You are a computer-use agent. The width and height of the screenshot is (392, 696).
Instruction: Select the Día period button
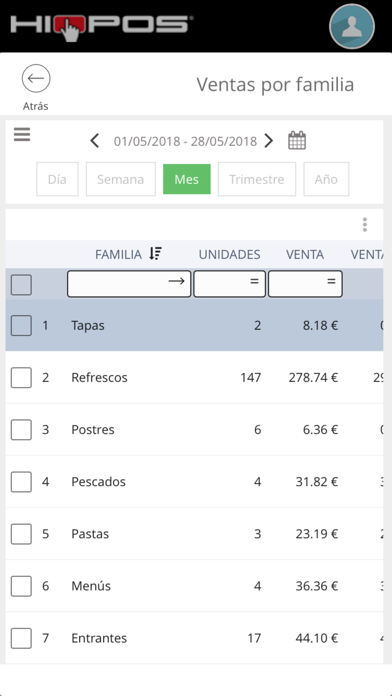coord(57,179)
